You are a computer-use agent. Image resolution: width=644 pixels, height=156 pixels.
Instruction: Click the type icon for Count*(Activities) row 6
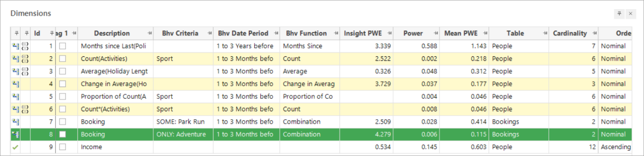16,109
